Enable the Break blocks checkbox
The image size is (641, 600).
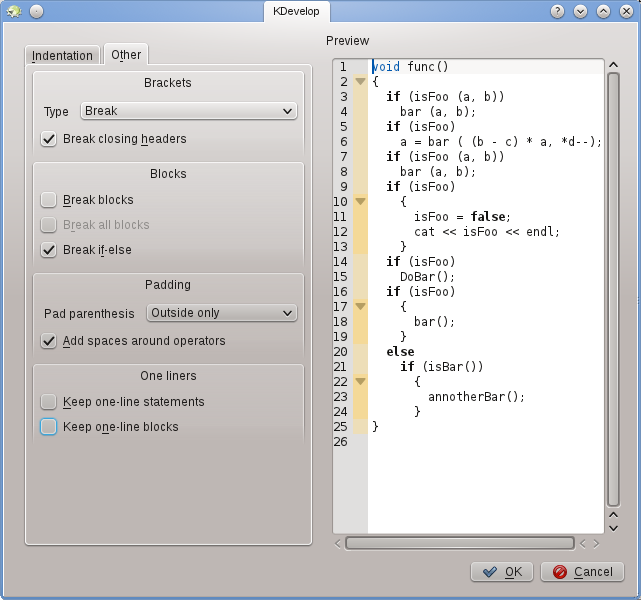(x=49, y=200)
